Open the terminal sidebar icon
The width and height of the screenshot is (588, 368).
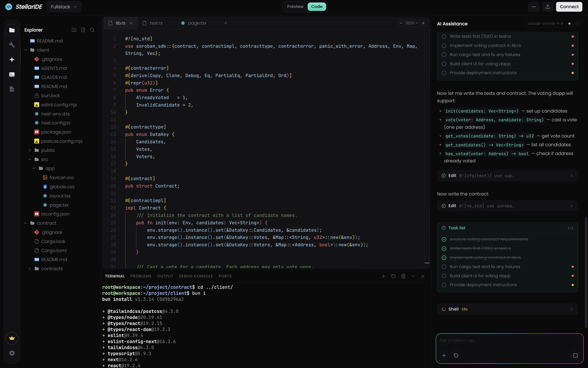coord(12,74)
